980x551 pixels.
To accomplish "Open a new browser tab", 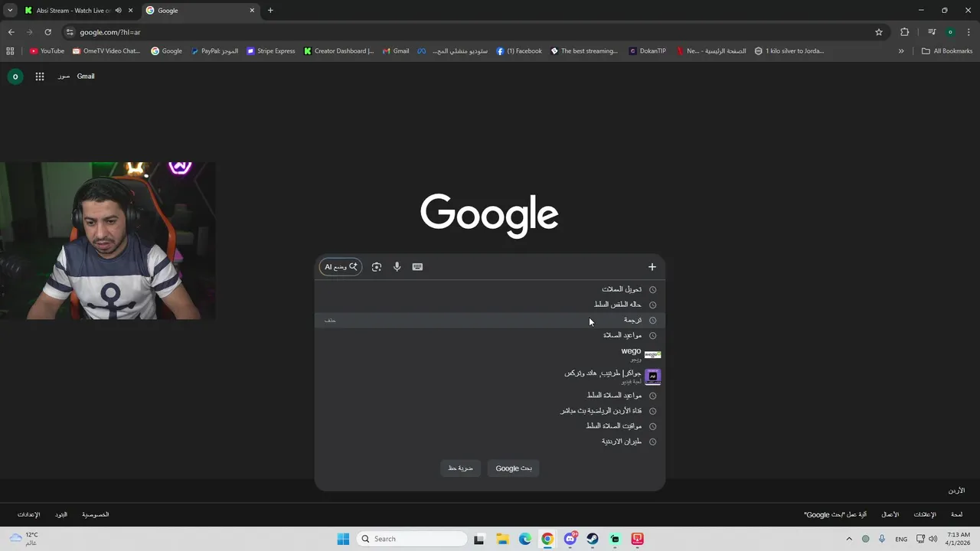I will coord(270,11).
